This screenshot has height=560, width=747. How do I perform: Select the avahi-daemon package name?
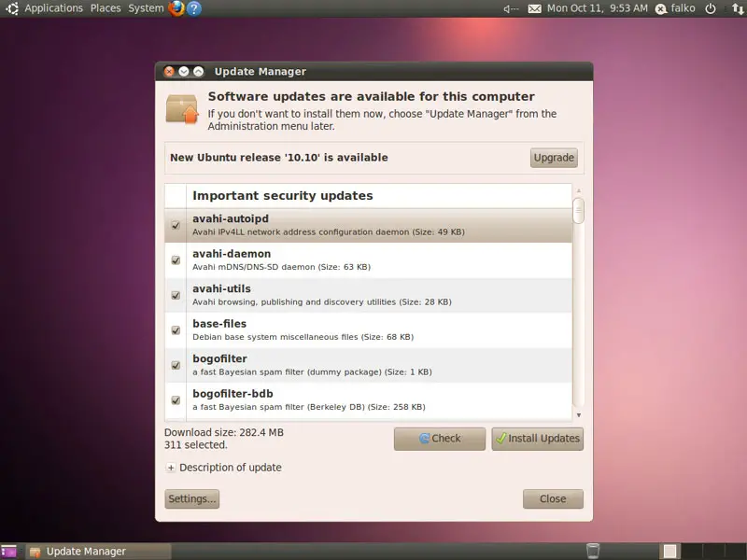click(232, 254)
